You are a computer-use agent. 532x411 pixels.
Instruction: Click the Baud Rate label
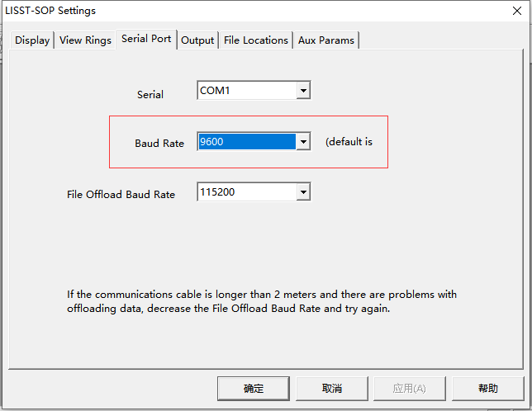tap(159, 144)
